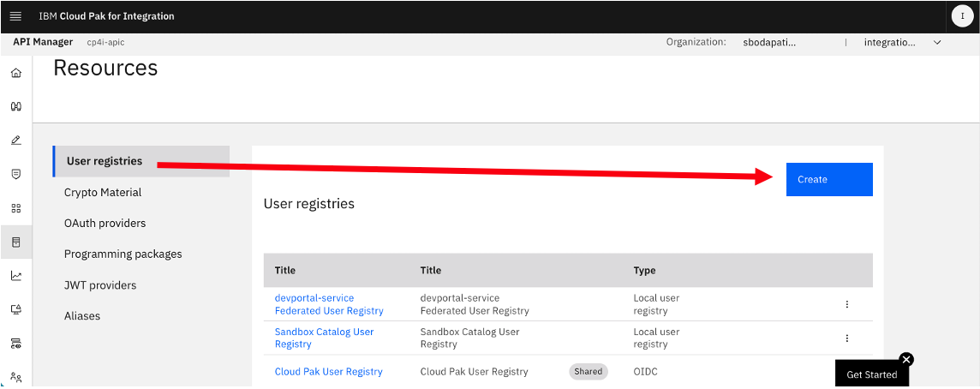
Task: Open options menu for devportal-service registry row
Action: click(847, 304)
